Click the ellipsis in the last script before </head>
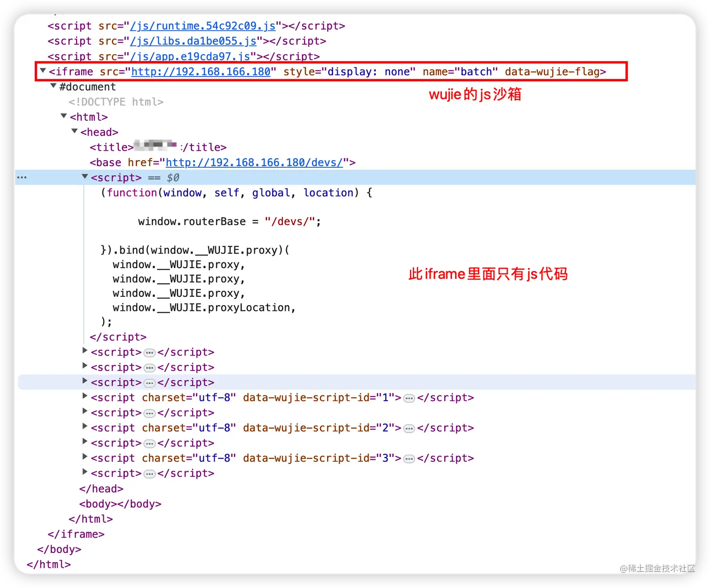 tap(149, 473)
